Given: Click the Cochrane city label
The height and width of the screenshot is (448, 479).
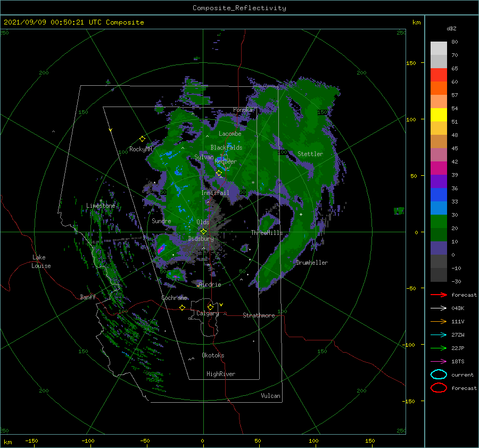Looking at the screenshot, I should pos(174,298).
